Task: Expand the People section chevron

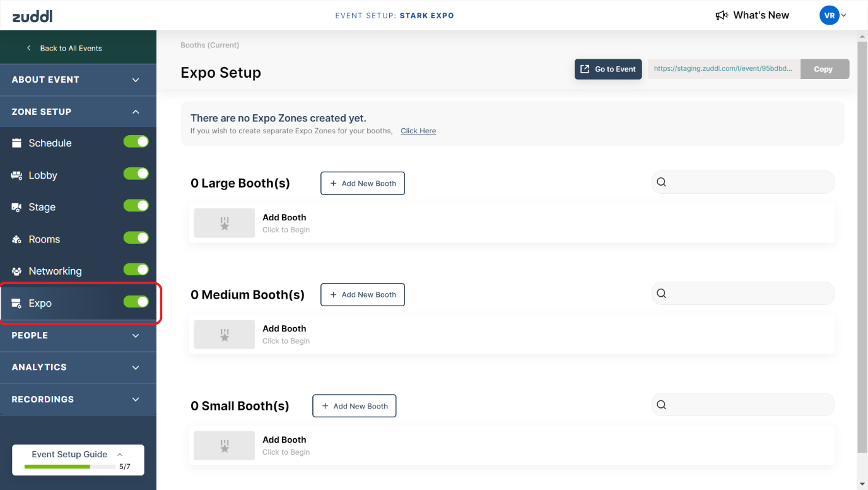Action: 136,335
